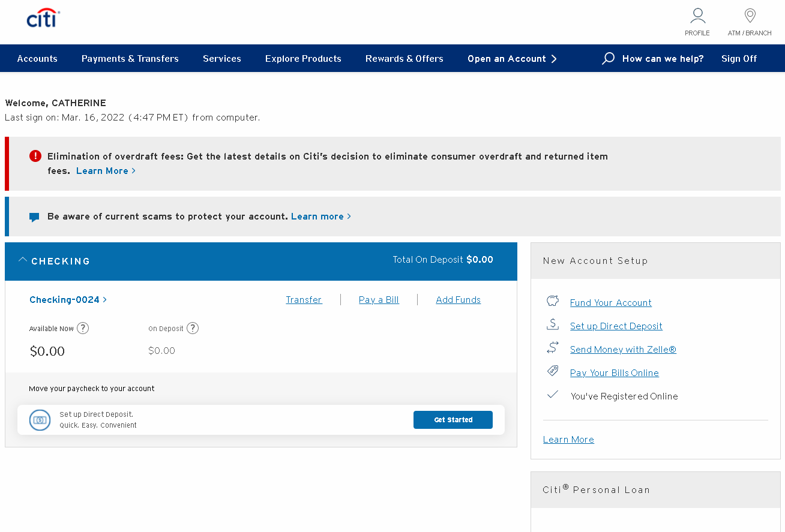Viewport: 785px width, 532px height.
Task: Click 'Move your paycheck to your account' text
Action: click(x=92, y=389)
